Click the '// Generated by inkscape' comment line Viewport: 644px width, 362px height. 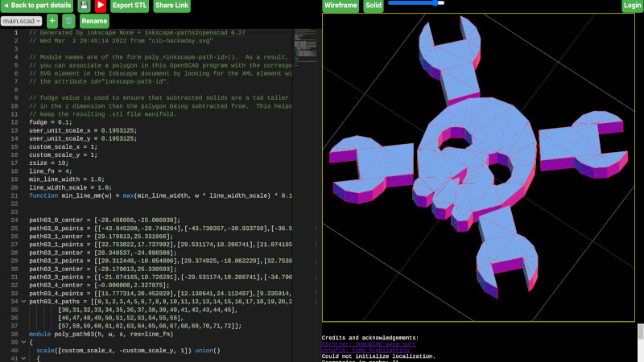(137, 33)
